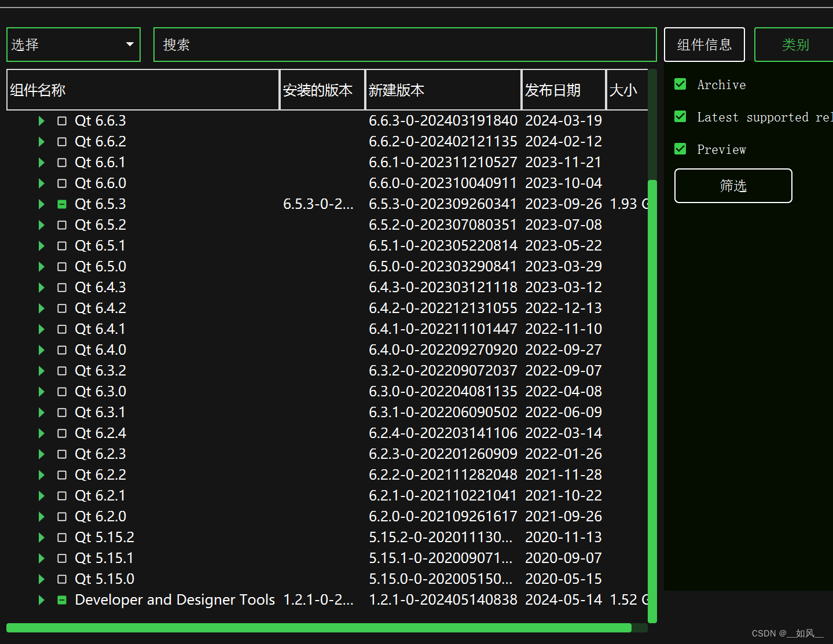Click the 搜索 search field
This screenshot has width=833, height=644.
tap(405, 45)
